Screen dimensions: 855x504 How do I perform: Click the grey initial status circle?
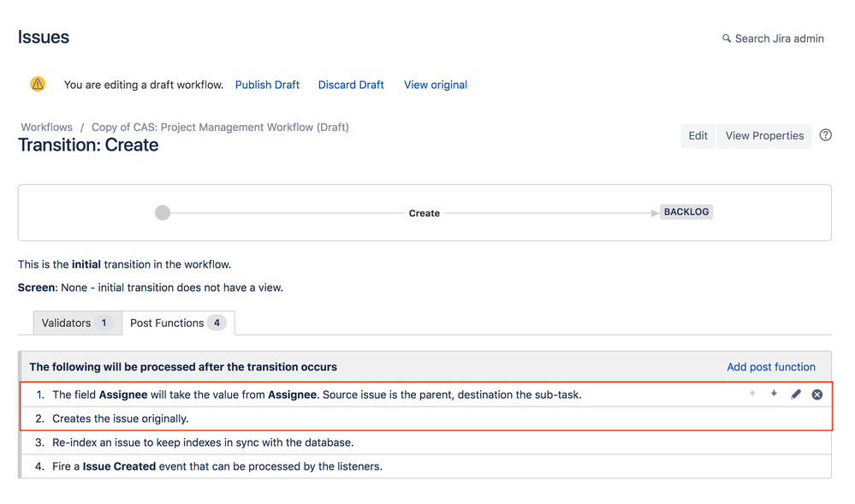pyautogui.click(x=163, y=213)
